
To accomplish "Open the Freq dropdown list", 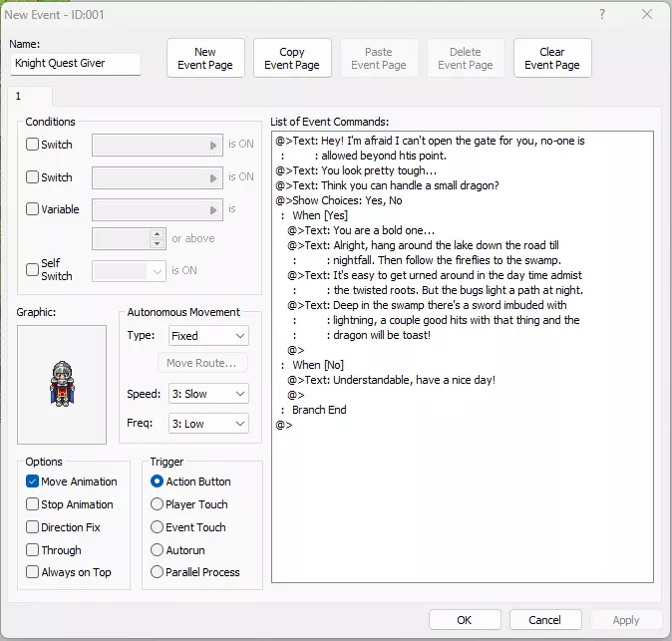I will pos(208,424).
